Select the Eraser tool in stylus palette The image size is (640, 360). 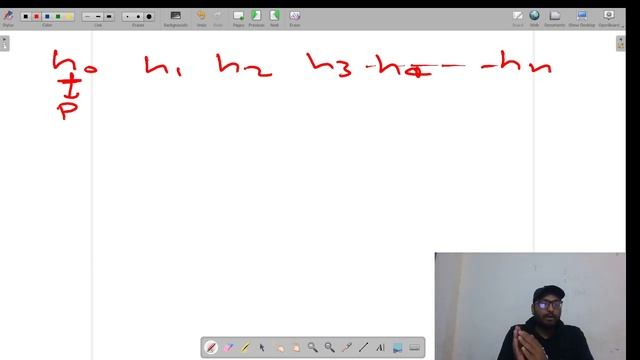pyautogui.click(x=228, y=348)
